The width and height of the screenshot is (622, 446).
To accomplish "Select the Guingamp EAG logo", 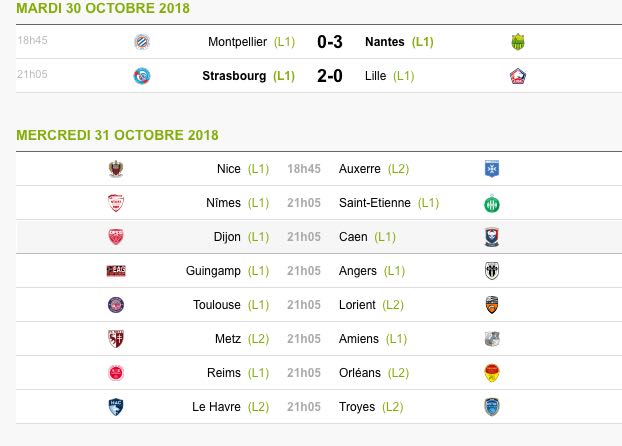I will 116,271.
